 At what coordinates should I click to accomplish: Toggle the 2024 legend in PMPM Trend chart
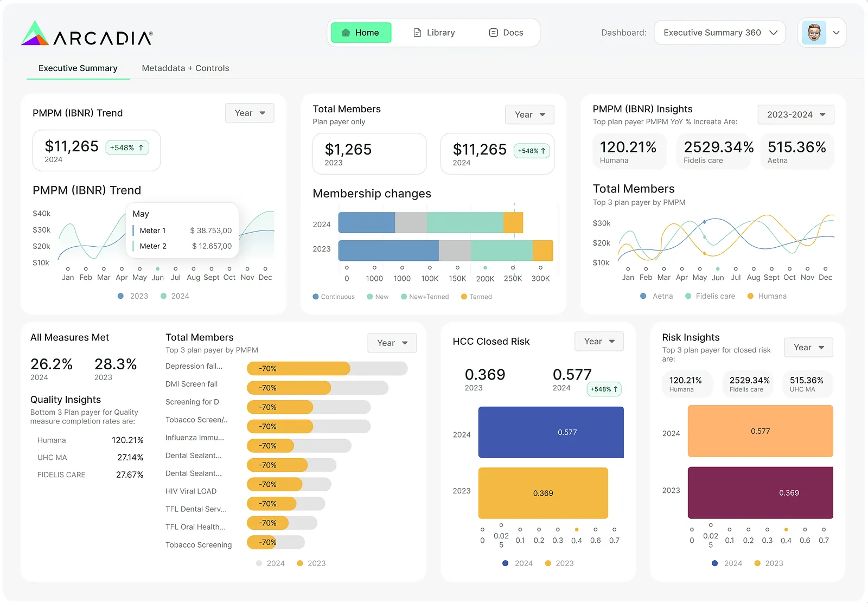pos(175,296)
